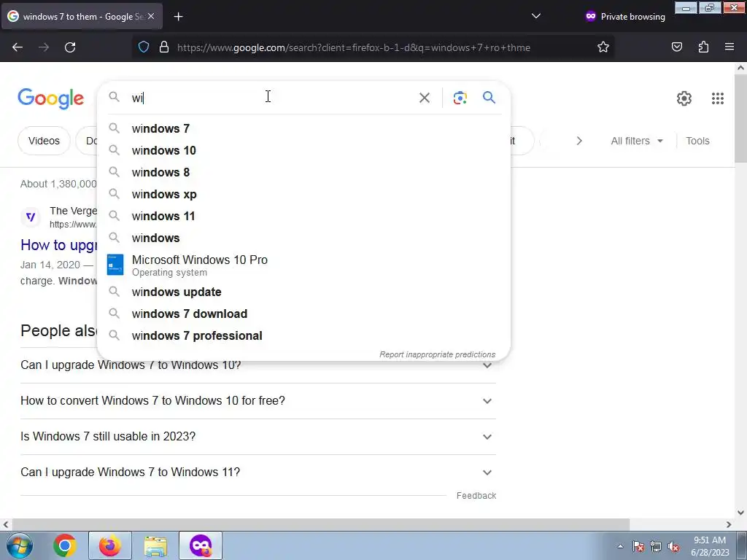Select the 'windows xp' suggestion

303,194
